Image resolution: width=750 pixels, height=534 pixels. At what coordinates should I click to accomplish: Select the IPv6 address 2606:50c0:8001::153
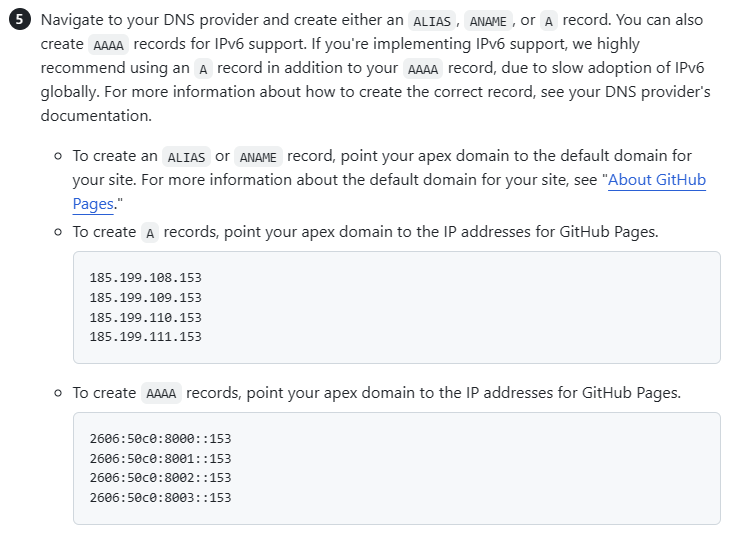(160, 458)
